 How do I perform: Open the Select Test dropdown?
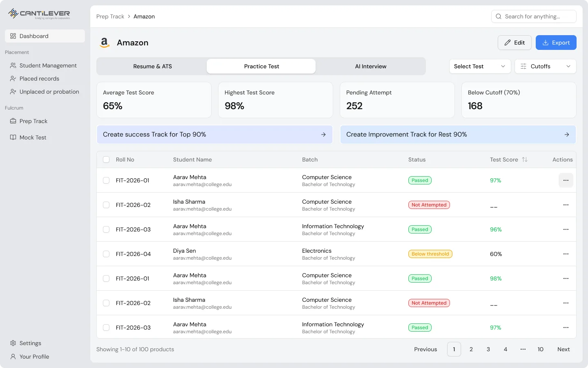[480, 66]
